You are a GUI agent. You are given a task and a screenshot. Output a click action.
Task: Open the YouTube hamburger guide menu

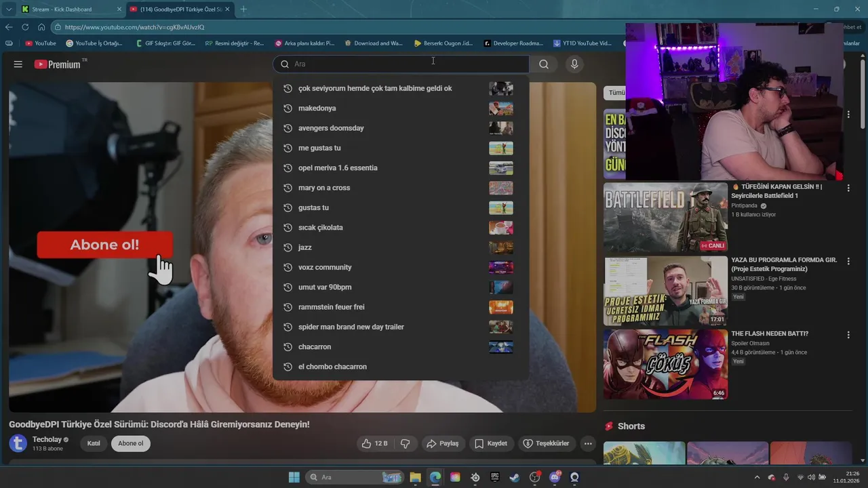point(18,64)
